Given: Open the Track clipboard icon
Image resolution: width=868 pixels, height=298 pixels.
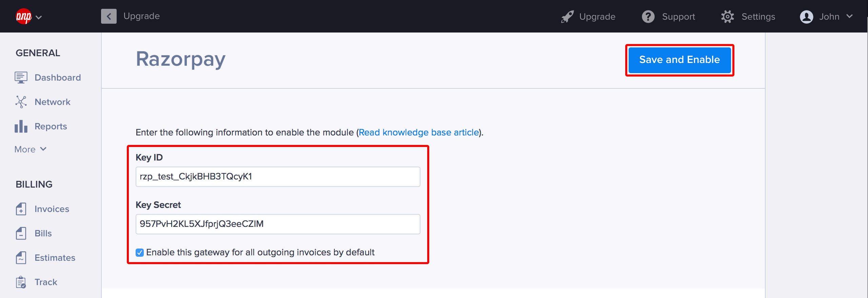Looking at the screenshot, I should tap(21, 281).
